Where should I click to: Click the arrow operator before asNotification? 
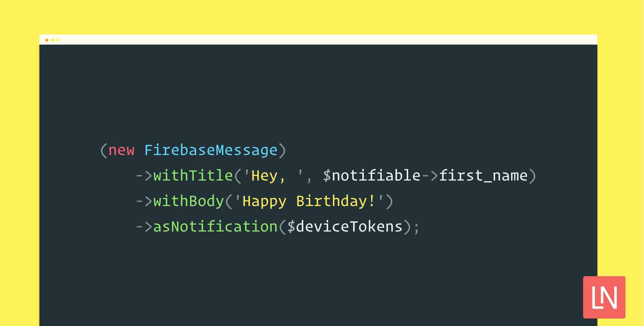[x=144, y=227]
